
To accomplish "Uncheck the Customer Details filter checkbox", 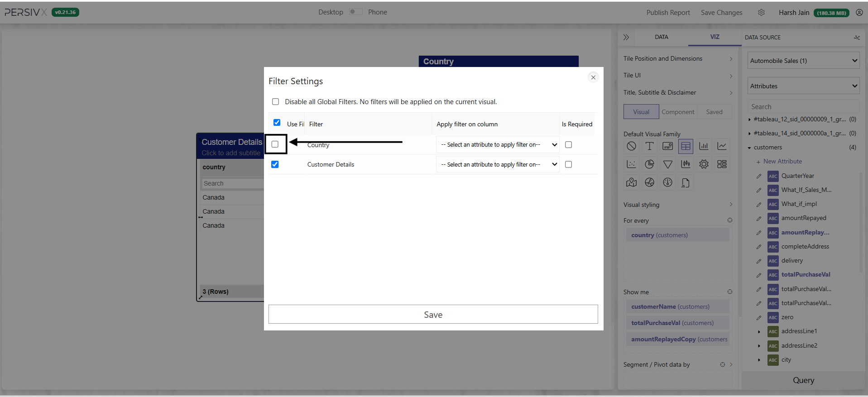I will pyautogui.click(x=275, y=164).
